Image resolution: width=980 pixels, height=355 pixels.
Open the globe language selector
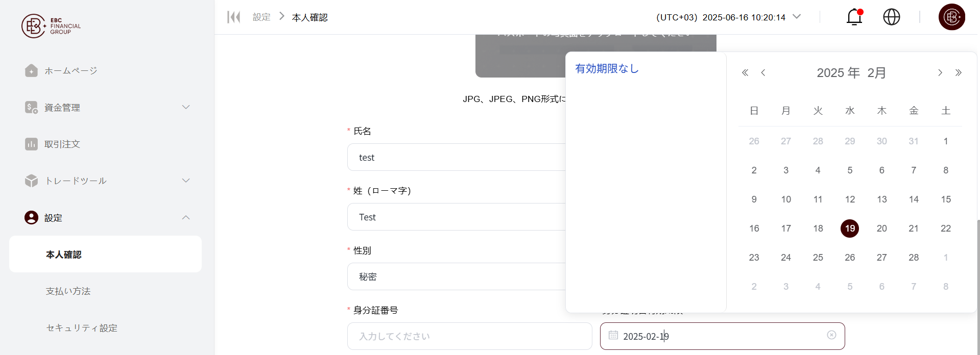click(x=891, y=17)
